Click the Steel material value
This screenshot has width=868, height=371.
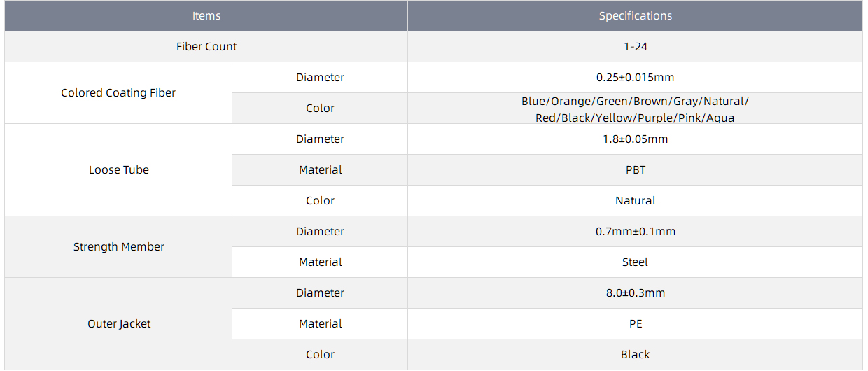click(636, 262)
